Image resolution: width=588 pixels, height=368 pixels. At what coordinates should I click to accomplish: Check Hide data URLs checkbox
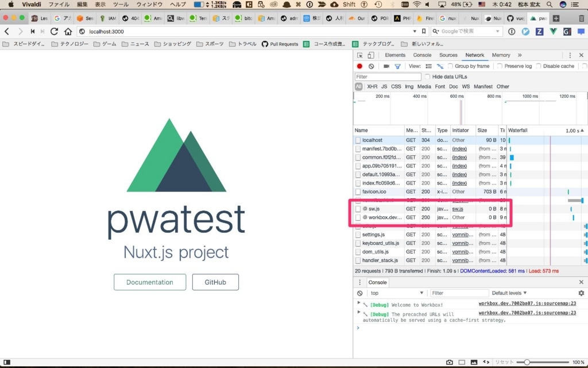click(427, 76)
